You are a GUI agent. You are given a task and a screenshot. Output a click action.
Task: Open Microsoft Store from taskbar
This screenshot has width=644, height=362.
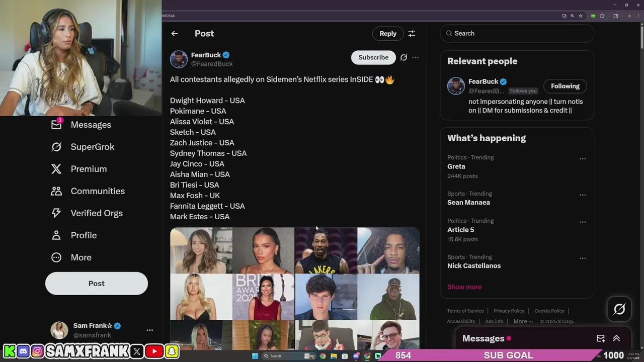pyautogui.click(x=345, y=356)
